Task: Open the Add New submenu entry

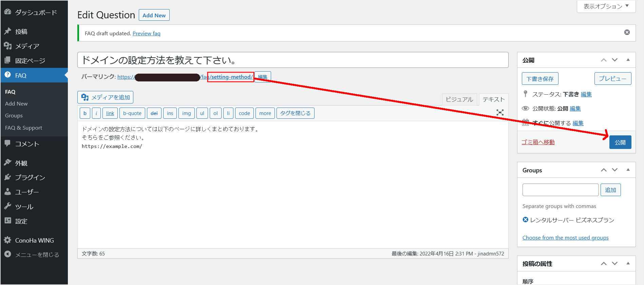Action: (x=16, y=103)
